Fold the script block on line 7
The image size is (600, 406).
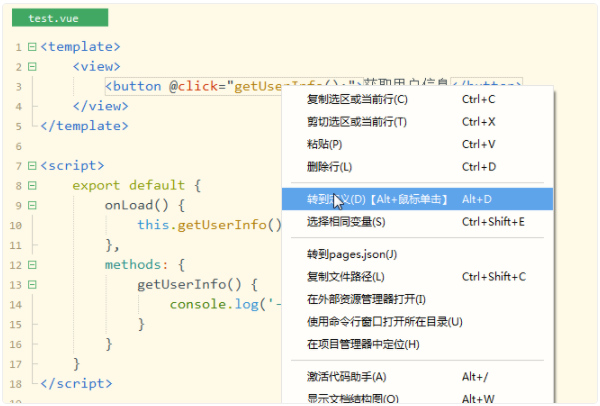point(32,165)
